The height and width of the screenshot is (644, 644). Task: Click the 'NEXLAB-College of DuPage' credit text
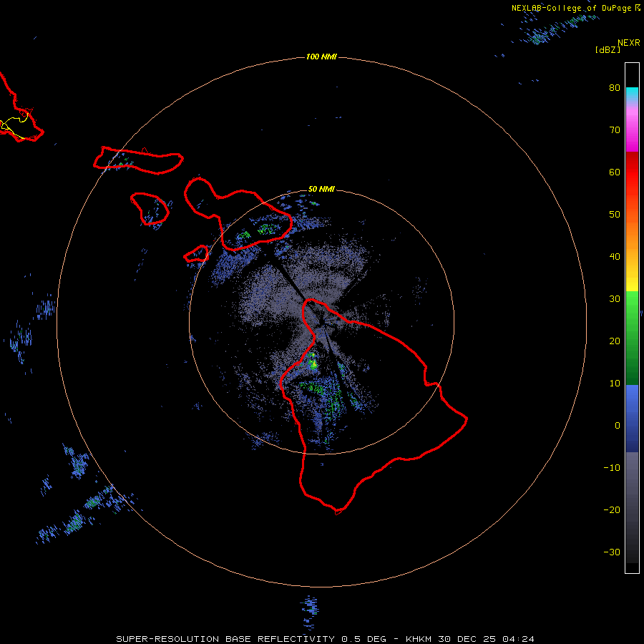pos(571,8)
